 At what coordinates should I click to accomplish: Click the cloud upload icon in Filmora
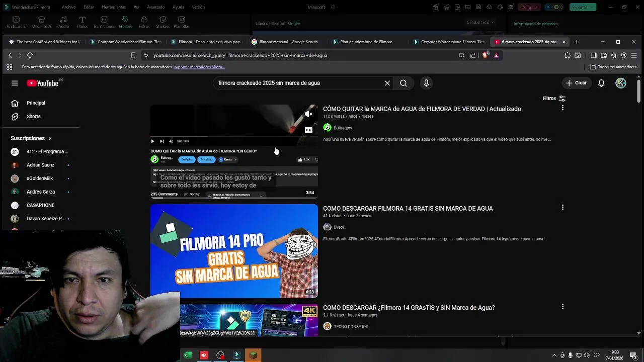pyautogui.click(x=490, y=7)
